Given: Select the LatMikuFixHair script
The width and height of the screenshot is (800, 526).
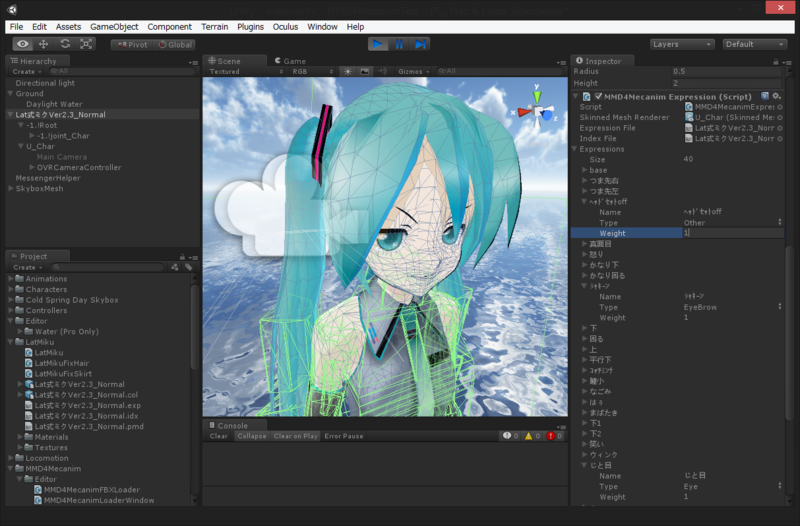Looking at the screenshot, I should 62,363.
